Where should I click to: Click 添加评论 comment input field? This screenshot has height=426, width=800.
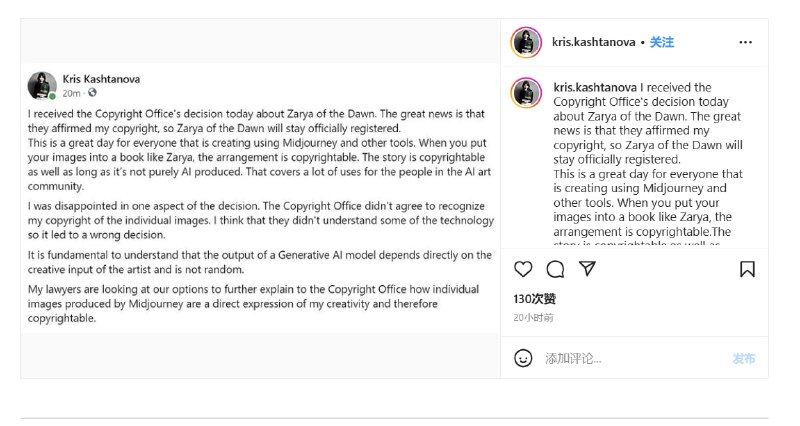pos(633,359)
